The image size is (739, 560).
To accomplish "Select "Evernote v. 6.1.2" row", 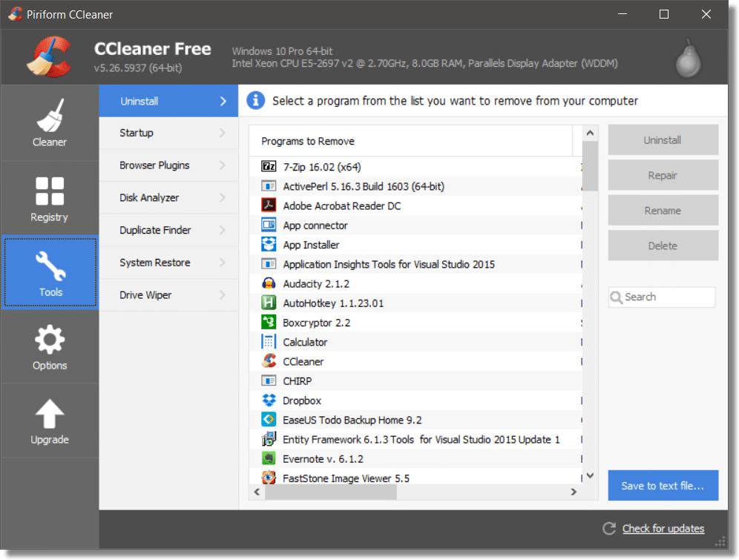I will 416,458.
